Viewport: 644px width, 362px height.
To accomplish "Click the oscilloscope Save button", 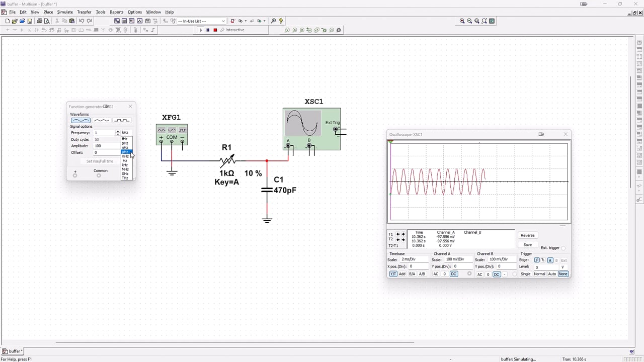I will tap(527, 245).
